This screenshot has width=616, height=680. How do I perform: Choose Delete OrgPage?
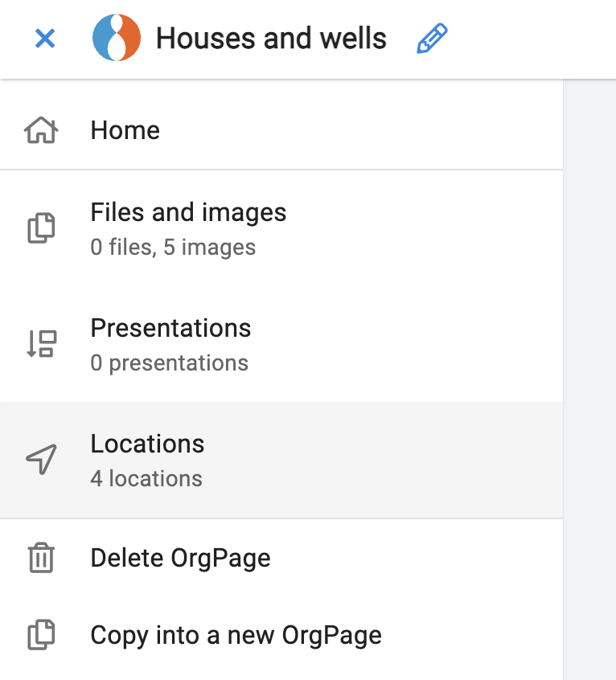click(180, 558)
